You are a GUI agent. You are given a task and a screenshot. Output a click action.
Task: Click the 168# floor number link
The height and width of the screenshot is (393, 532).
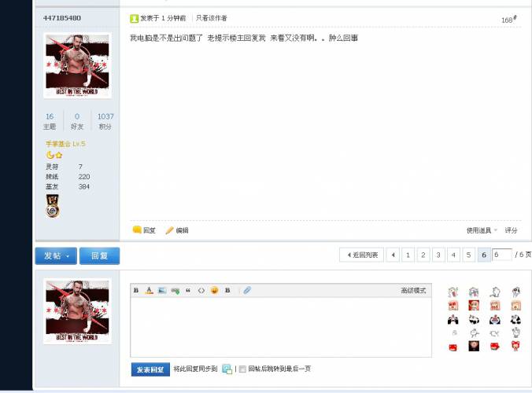point(509,20)
